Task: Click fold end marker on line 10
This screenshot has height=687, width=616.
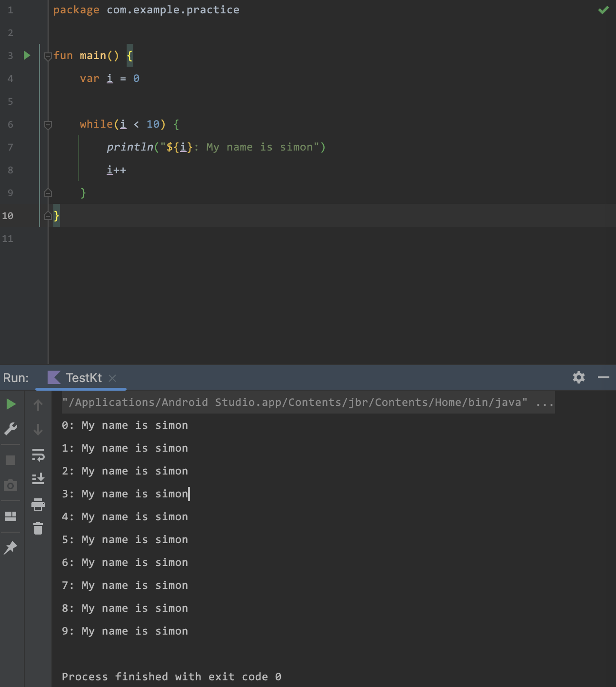Action: 48,216
